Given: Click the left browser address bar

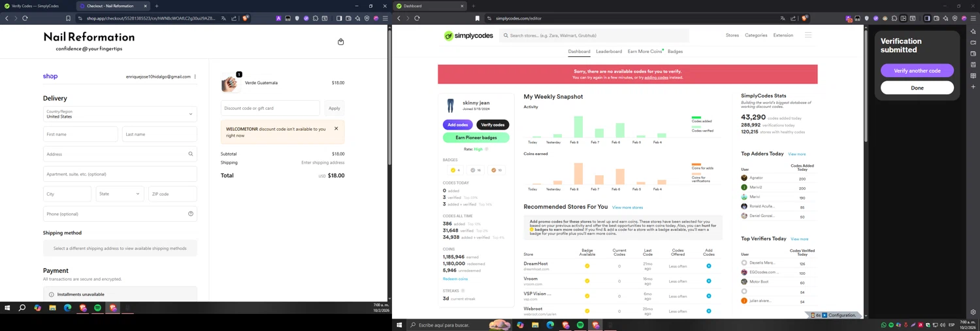Looking at the screenshot, I should point(150,18).
